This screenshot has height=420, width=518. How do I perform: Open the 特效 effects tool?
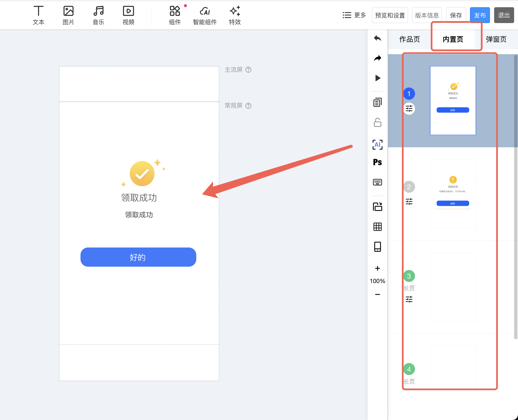pos(235,15)
